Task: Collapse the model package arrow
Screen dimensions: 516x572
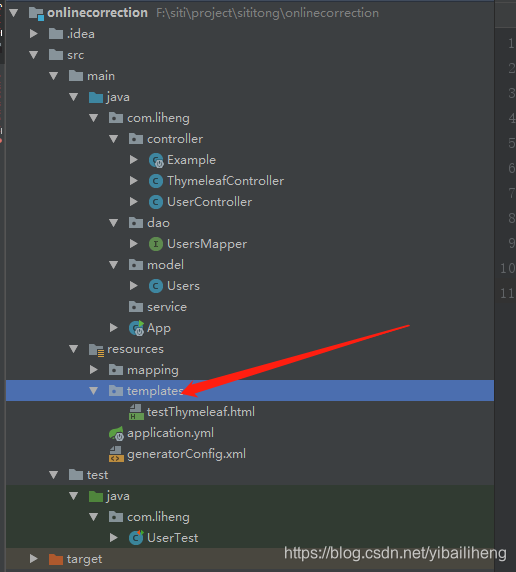Action: point(113,265)
